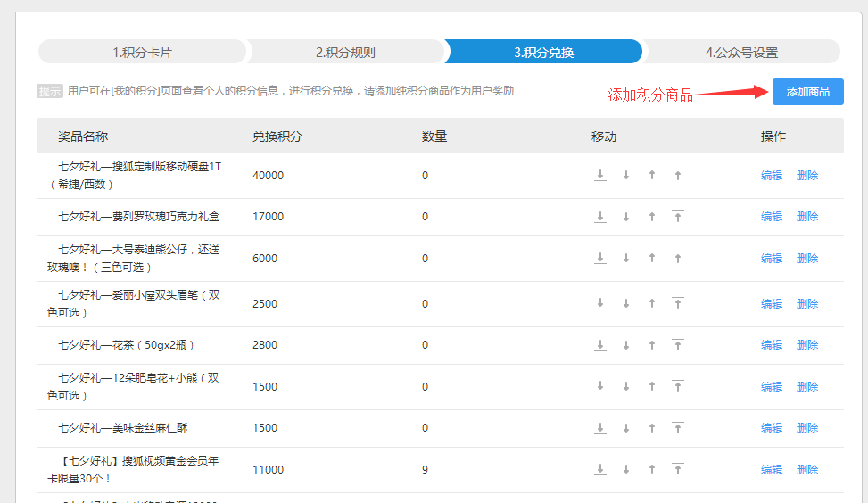The image size is (868, 503).
Task: Move the 金丝麻仁酥 prize to the bottom
Action: [x=600, y=428]
